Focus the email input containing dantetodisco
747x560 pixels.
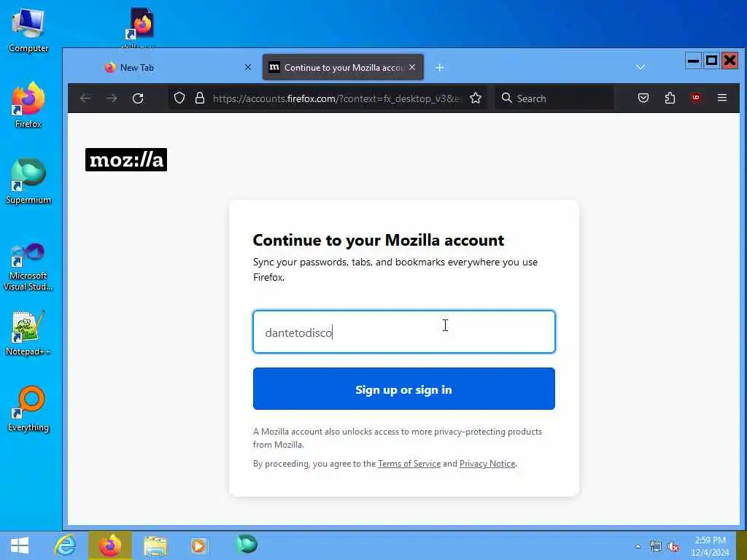point(403,332)
